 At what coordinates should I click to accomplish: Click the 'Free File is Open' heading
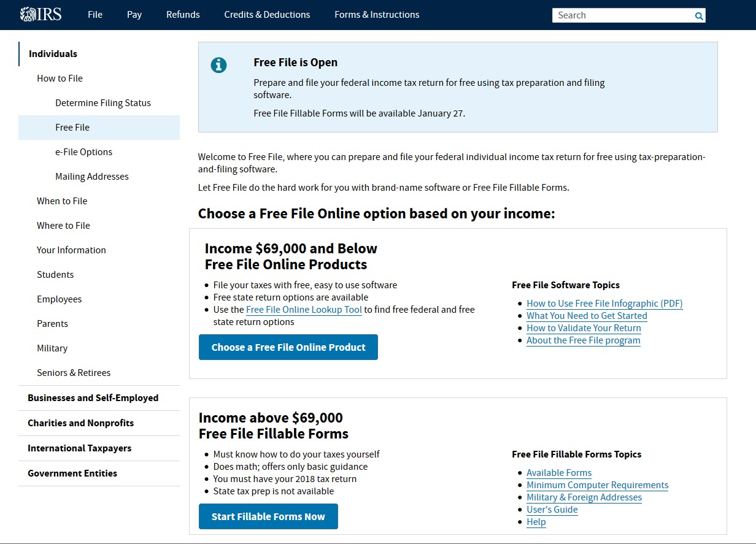coord(295,63)
